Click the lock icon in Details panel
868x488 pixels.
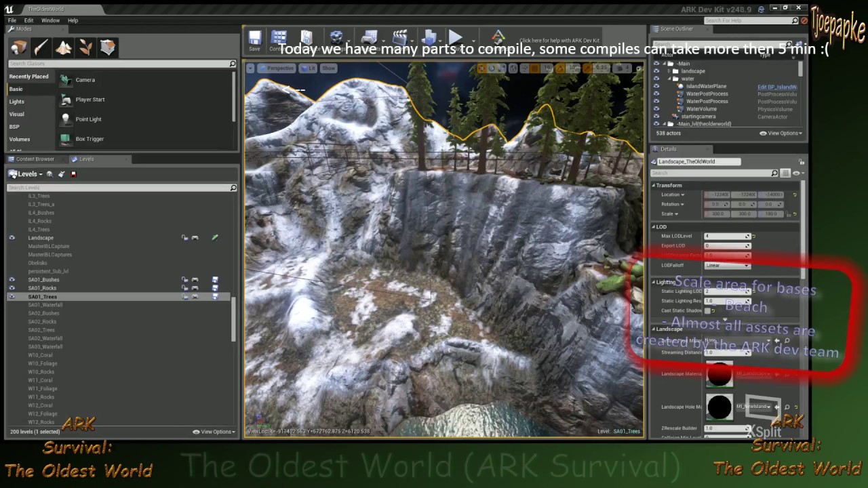point(802,161)
